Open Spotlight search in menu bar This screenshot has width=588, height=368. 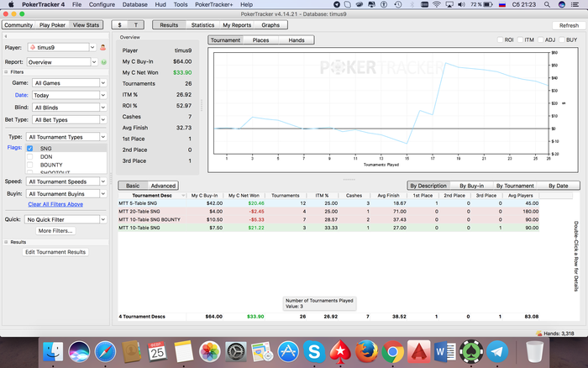point(547,4)
